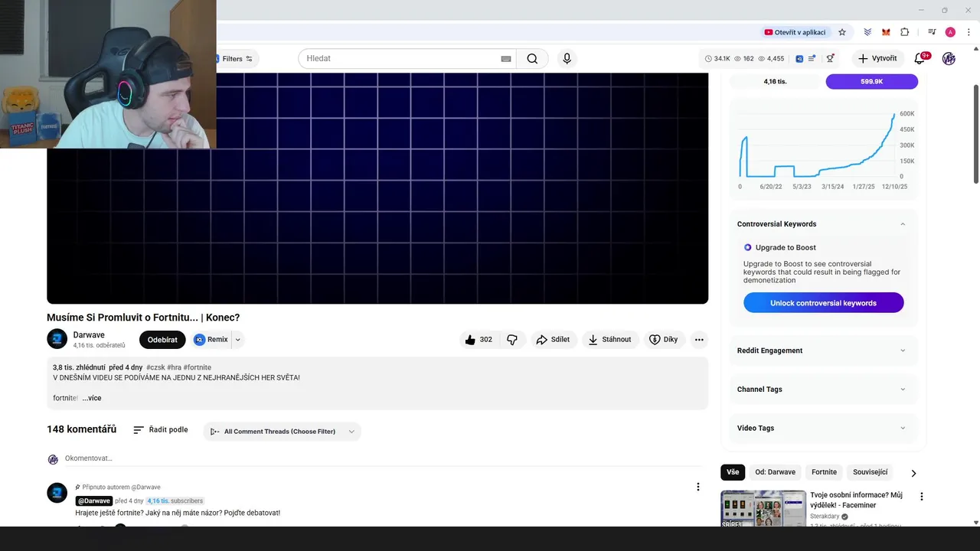Activate voice search microphone
The height and width of the screenshot is (551, 980).
pos(567,59)
